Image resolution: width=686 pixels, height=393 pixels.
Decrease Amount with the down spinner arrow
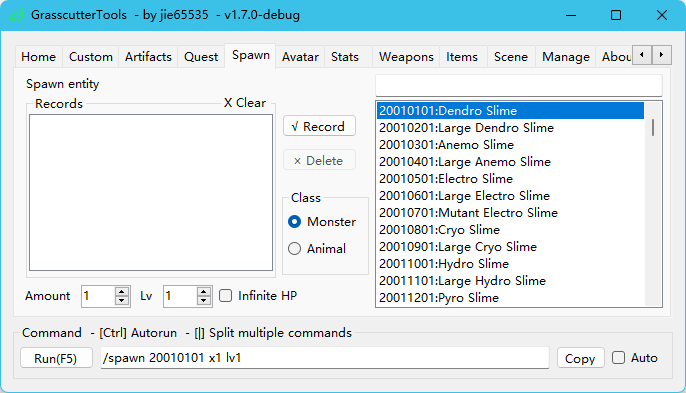122,301
